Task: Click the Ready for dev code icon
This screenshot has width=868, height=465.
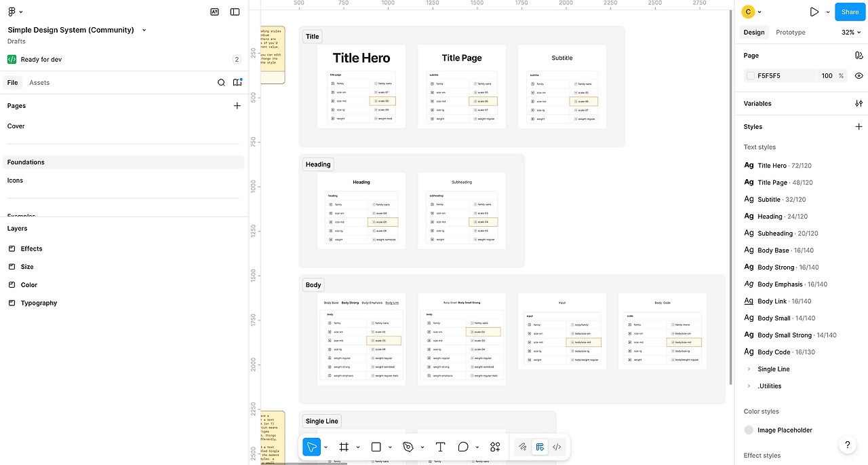Action: click(x=12, y=59)
